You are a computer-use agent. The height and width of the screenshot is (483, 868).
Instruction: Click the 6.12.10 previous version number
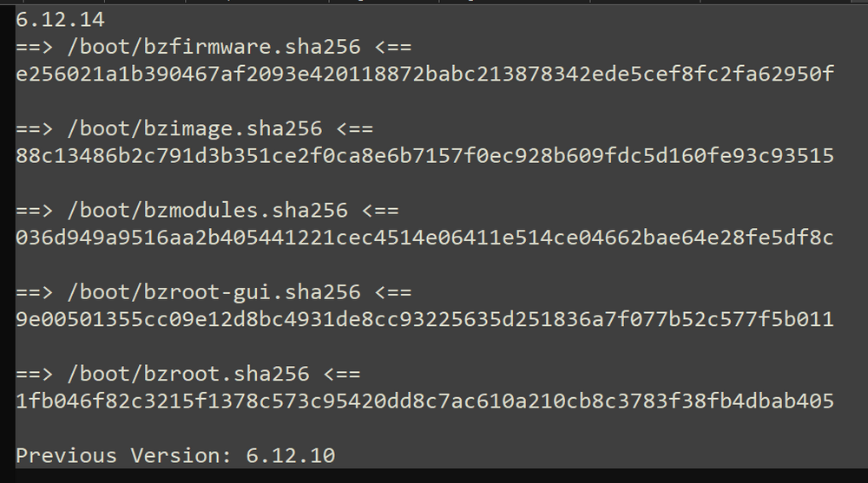tap(291, 456)
